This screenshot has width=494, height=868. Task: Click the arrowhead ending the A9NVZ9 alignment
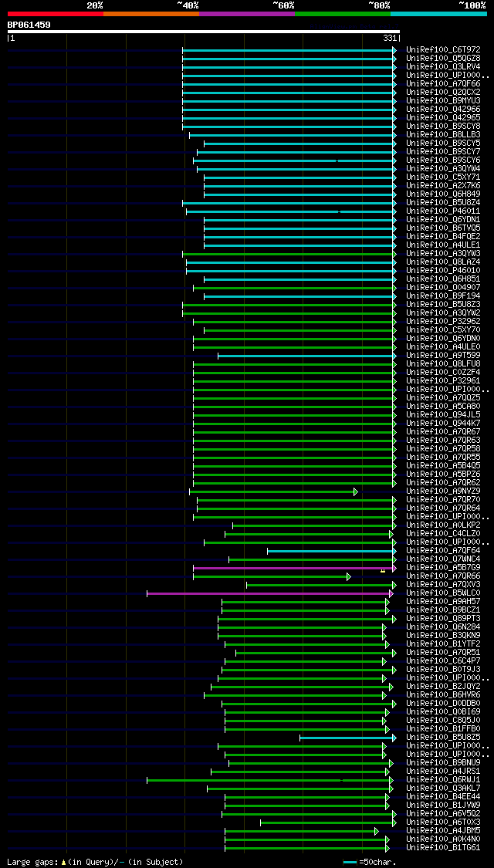click(x=356, y=491)
